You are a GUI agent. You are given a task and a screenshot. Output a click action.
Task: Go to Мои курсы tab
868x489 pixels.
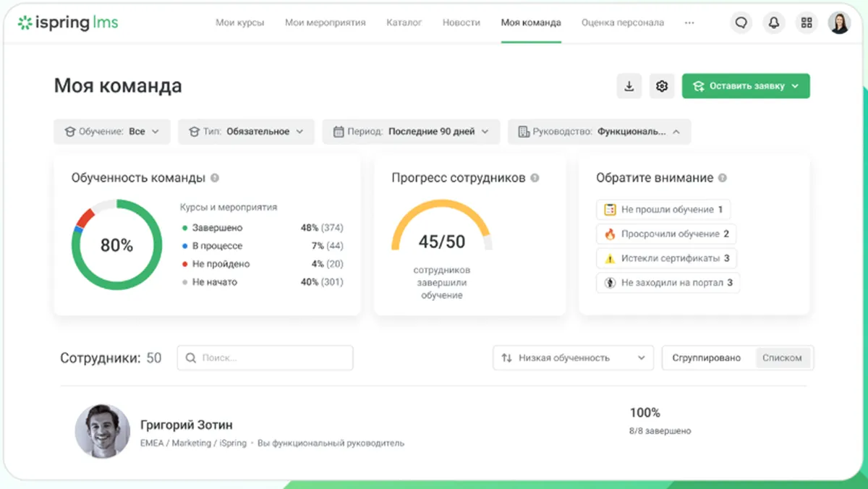(x=240, y=22)
